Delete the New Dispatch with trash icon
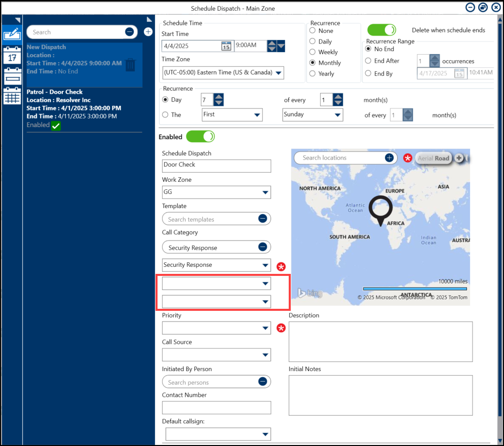The height and width of the screenshot is (446, 504). (x=130, y=65)
